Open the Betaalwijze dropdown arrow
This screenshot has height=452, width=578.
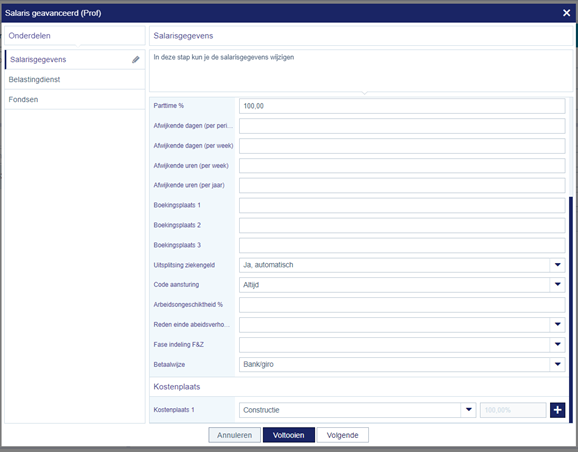pos(557,364)
